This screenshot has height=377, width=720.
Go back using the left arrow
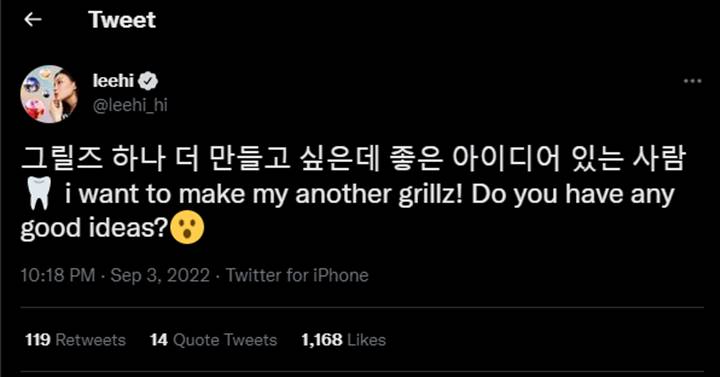click(33, 20)
